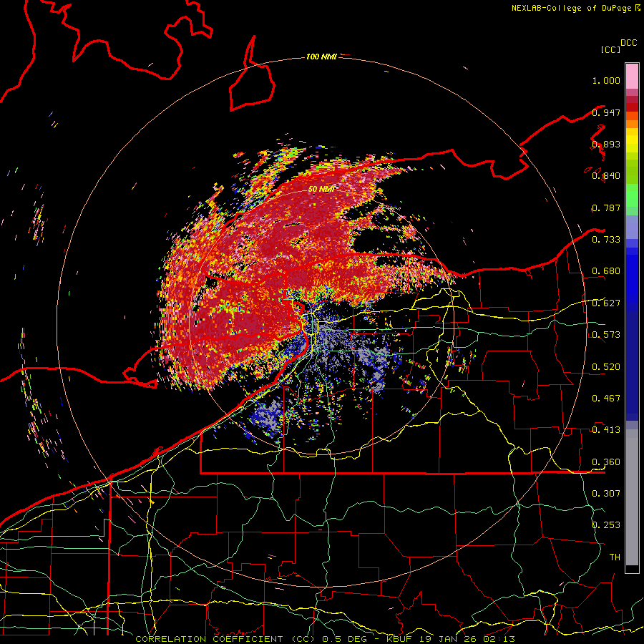
Task: Click the 0.573 legend value
Action: (x=606, y=335)
